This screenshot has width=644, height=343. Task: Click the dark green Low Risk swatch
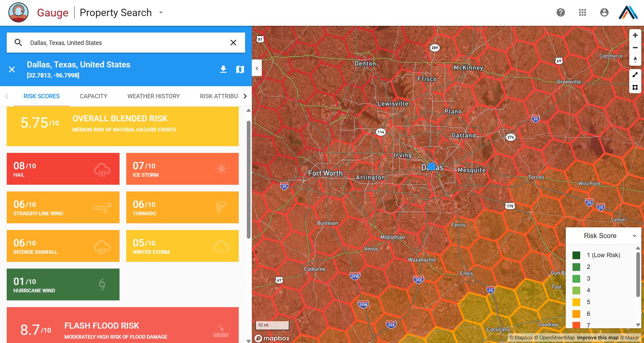[576, 255]
